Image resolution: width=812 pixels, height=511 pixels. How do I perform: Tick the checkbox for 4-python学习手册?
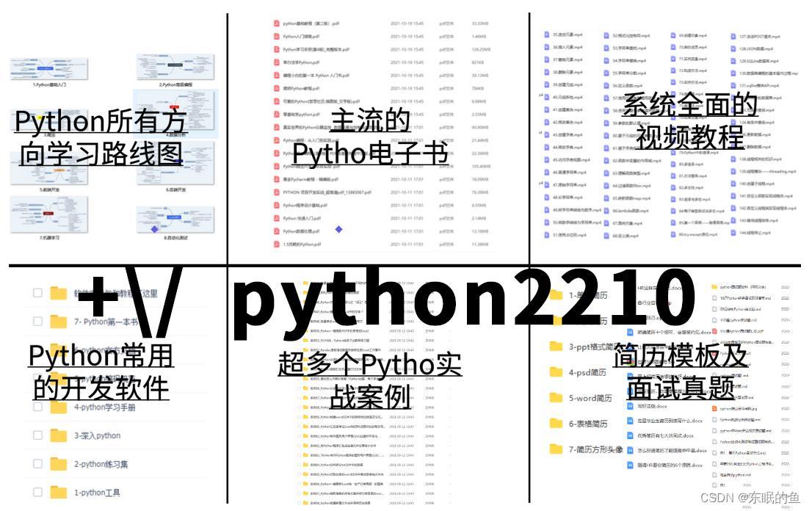tap(37, 407)
